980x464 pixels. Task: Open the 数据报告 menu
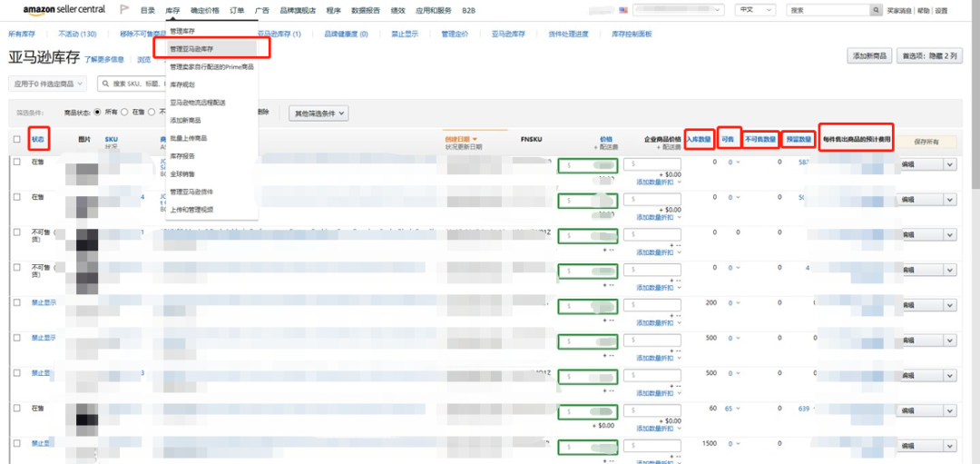click(366, 11)
